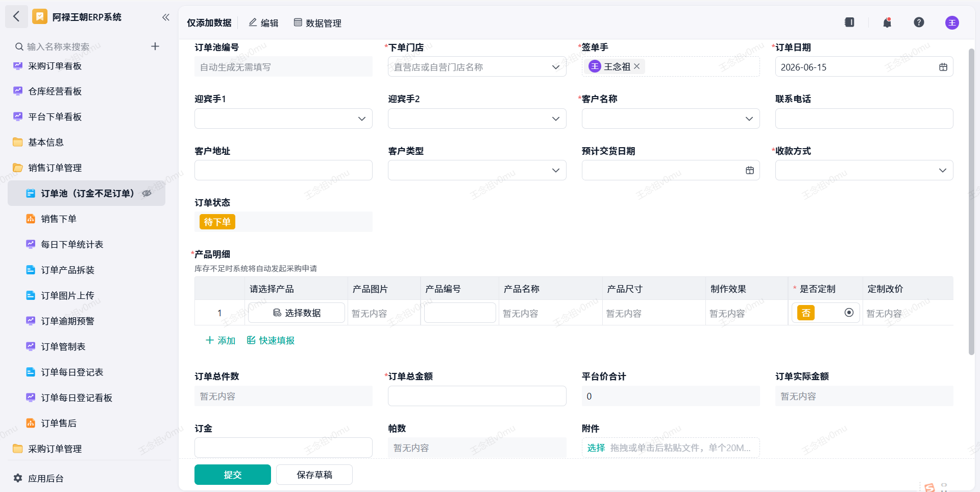Image resolution: width=980 pixels, height=492 pixels.
Task: Switch to 编辑 tab
Action: (x=263, y=23)
